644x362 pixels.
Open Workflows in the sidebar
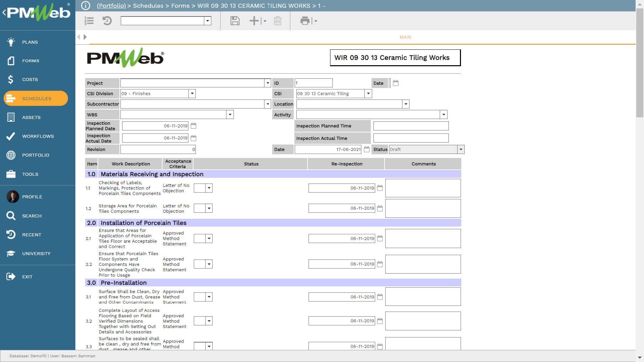tap(38, 136)
